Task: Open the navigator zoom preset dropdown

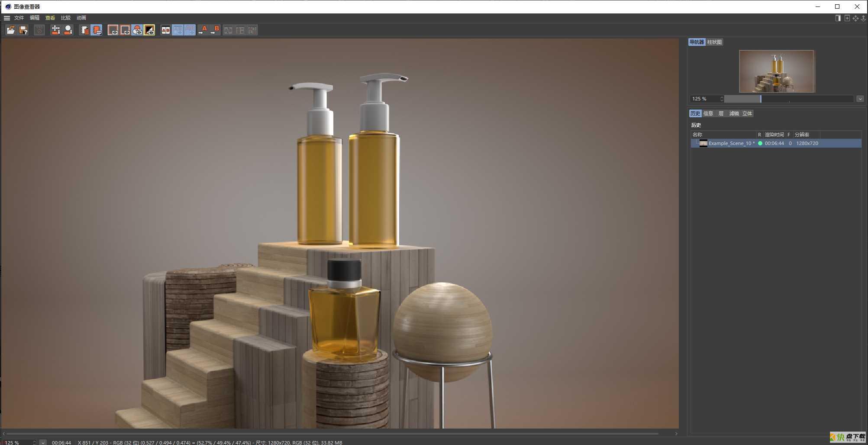Action: pos(860,99)
